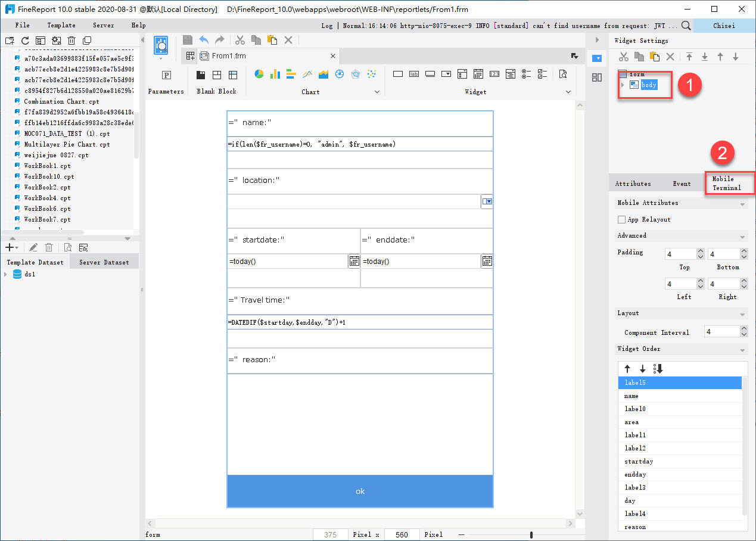The height and width of the screenshot is (541, 756).
Task: Click the form width field showing 375
Action: pos(331,534)
